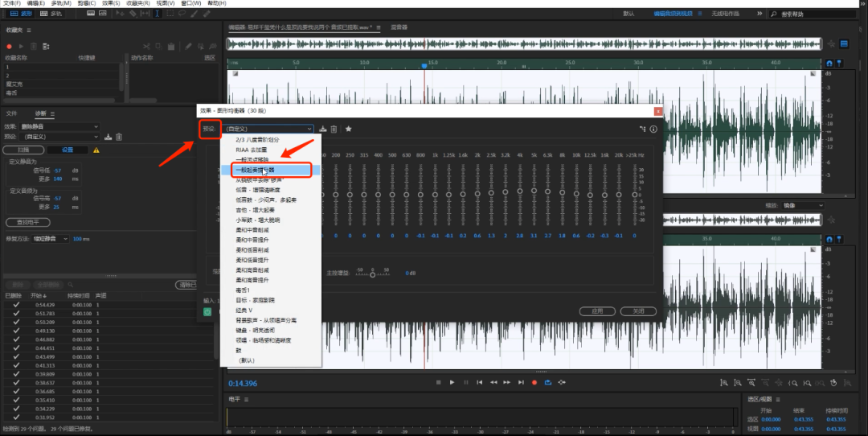
Task: Uncheck the 0:39.809 row checkmark
Action: (16, 374)
